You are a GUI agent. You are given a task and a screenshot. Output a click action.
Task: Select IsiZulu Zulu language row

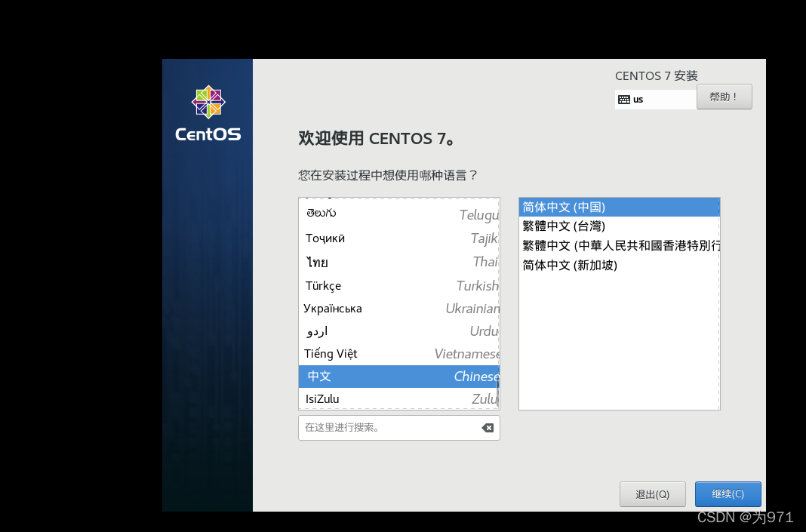click(x=399, y=399)
